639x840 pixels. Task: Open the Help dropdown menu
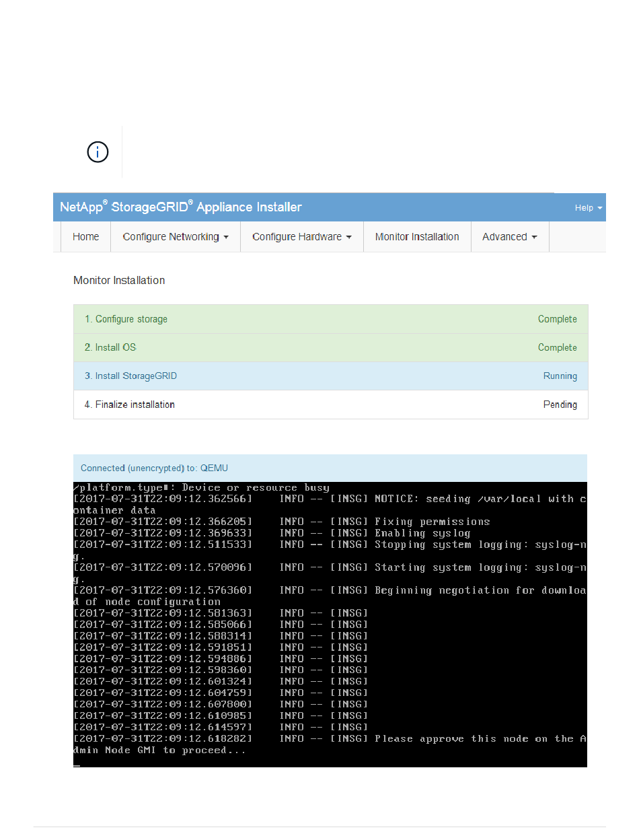coord(589,208)
